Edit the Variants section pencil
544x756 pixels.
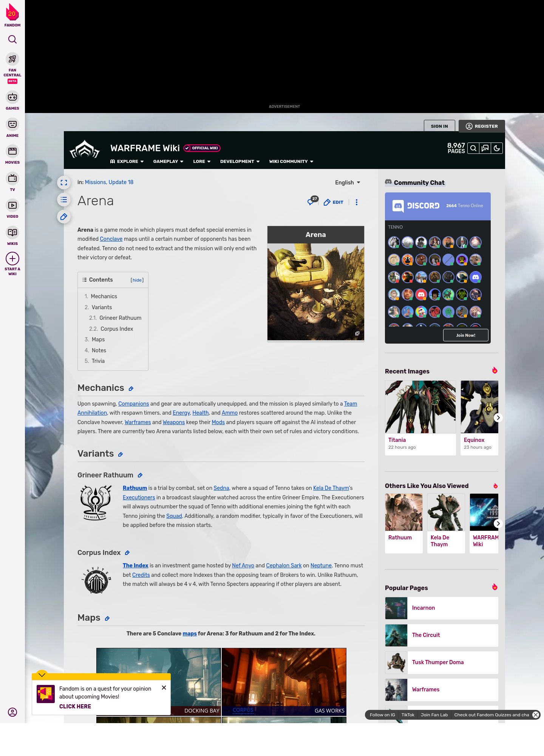pyautogui.click(x=121, y=455)
